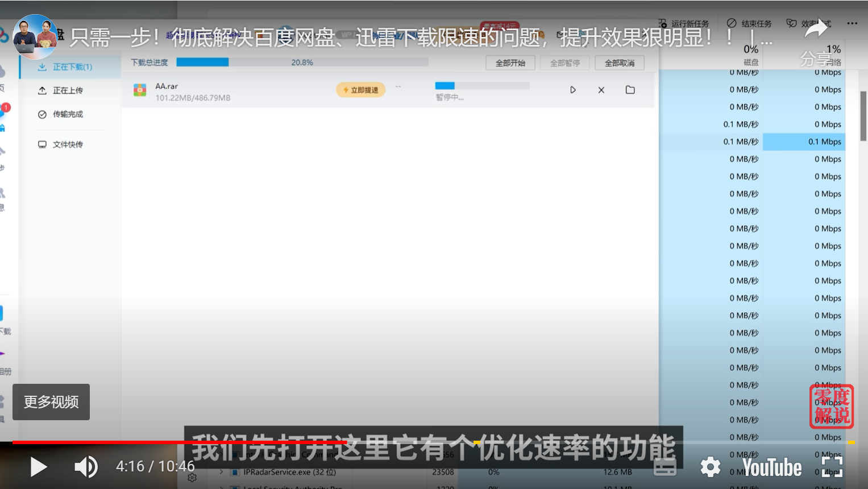Click the 暂停中 status text
The image size is (868, 489).
tap(450, 97)
